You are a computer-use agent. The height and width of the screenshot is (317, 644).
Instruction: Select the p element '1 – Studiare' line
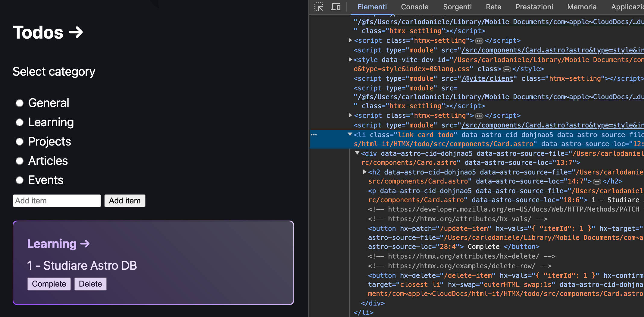[x=505, y=195]
